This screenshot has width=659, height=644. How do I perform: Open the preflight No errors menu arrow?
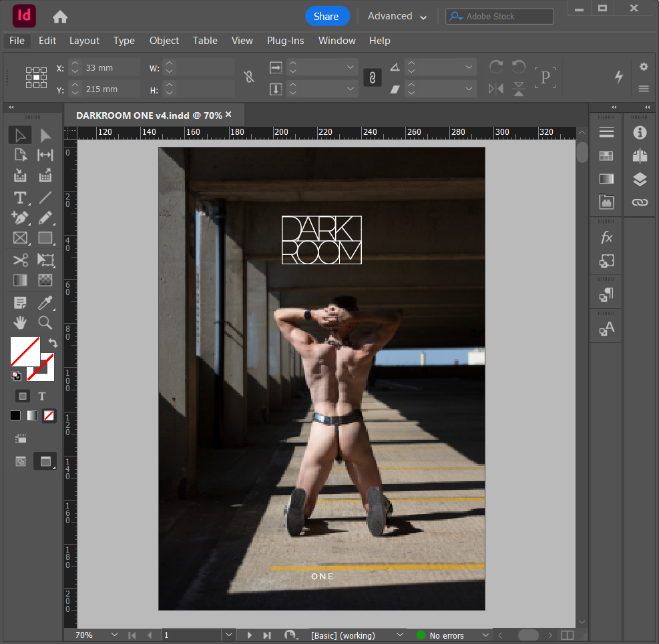pos(485,635)
